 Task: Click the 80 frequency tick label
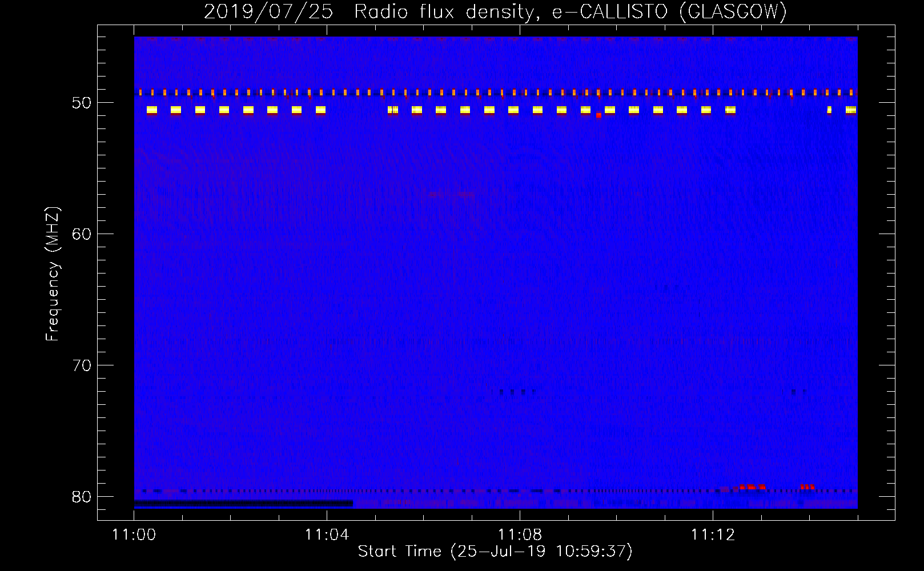pos(82,497)
